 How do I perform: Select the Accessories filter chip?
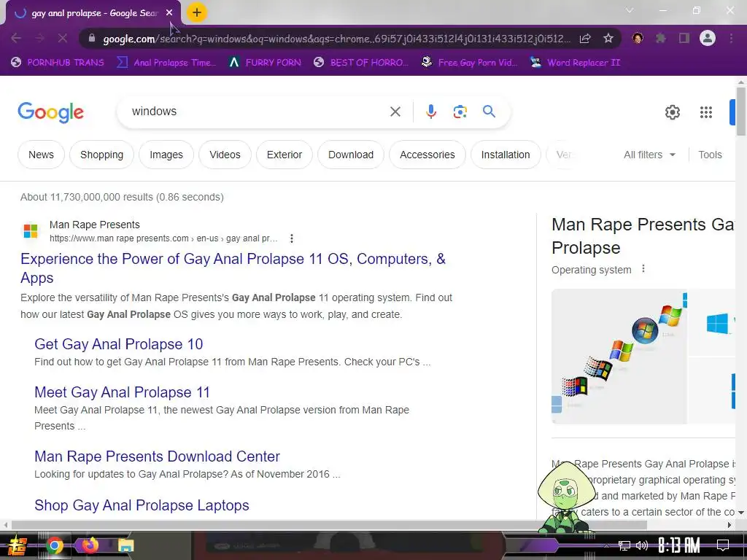427,155
